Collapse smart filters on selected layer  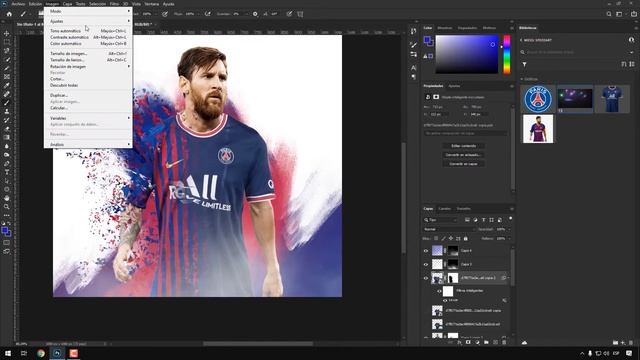click(508, 278)
